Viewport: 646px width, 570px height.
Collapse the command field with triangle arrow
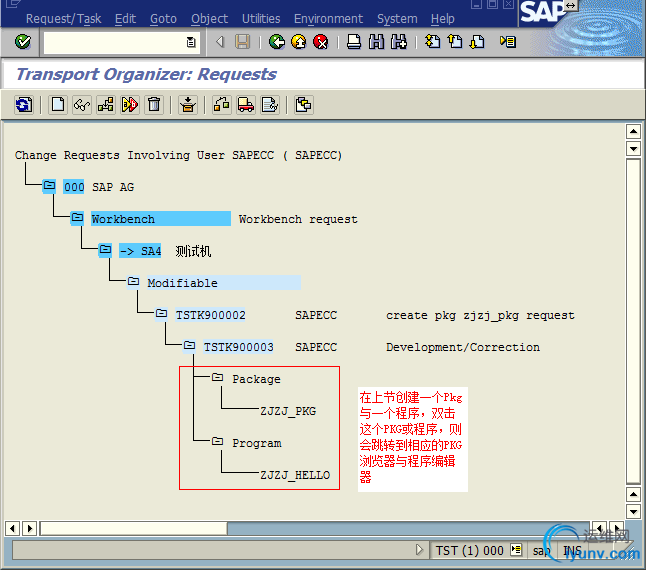(x=220, y=42)
